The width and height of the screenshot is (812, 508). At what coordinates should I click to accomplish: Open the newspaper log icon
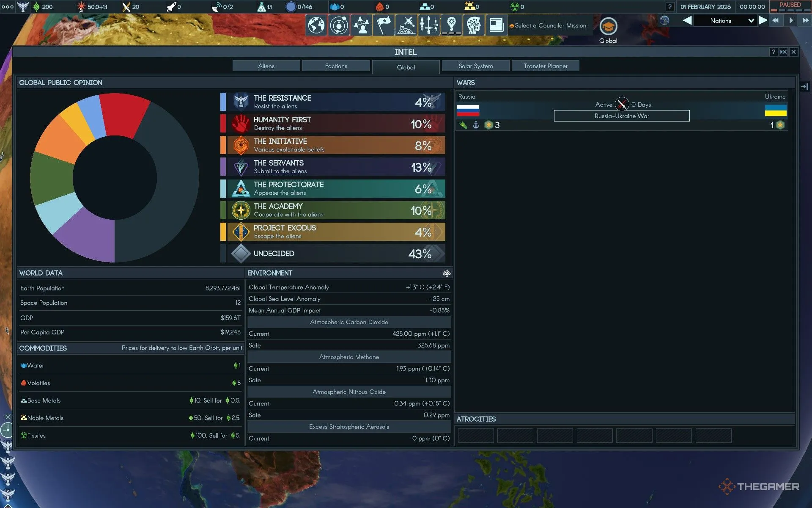coord(496,25)
